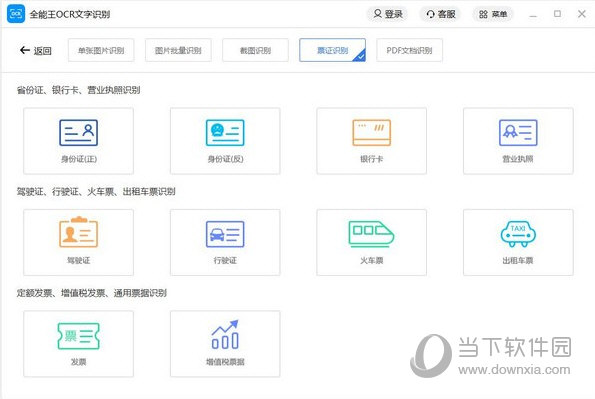The image size is (595, 399).
Task: Choose the 营业执照 business license icon
Action: coord(518,132)
